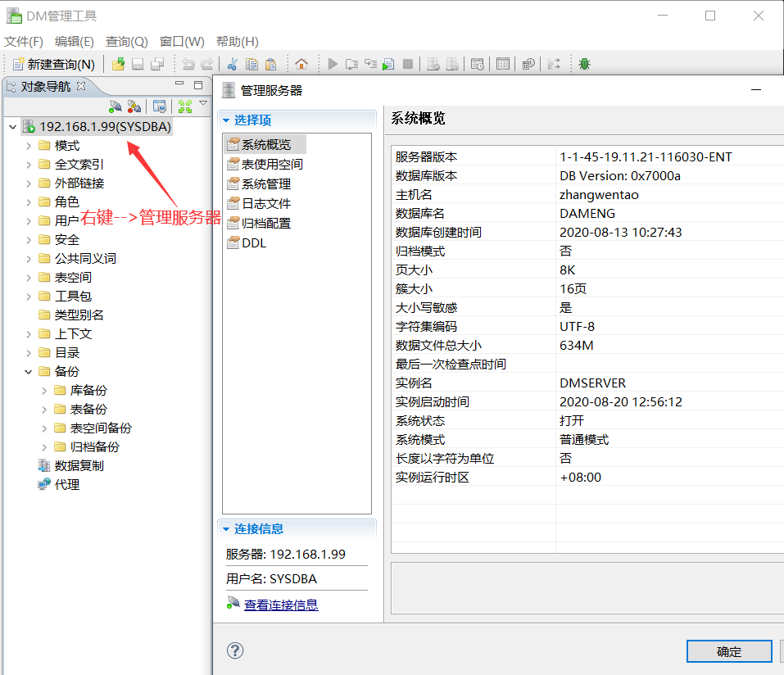Click the commit transaction toolbar icon
Image resolution: width=784 pixels, height=675 pixels.
coord(433,64)
